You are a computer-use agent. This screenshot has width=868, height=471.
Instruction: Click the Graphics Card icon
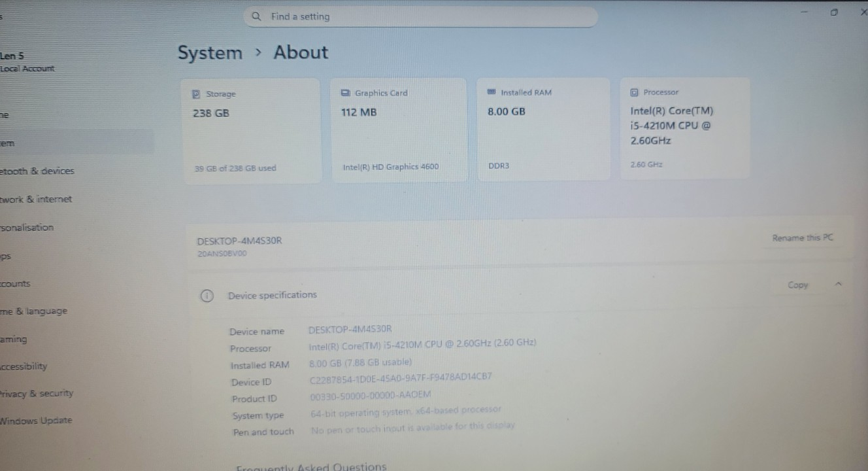[x=346, y=93]
